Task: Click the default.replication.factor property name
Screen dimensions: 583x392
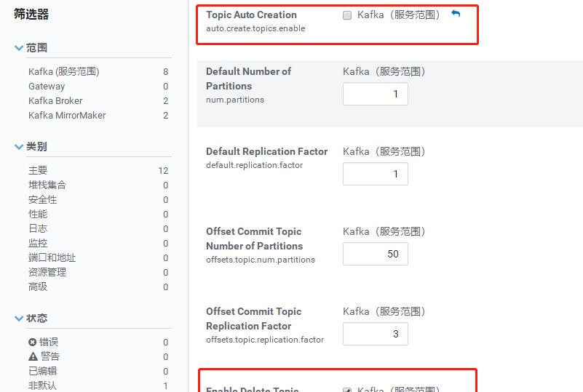Action: (x=254, y=165)
